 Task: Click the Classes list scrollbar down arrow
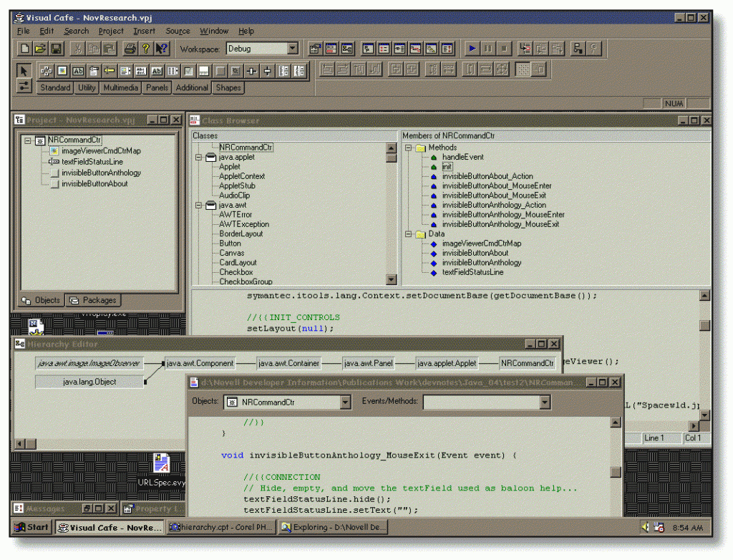pyautogui.click(x=391, y=280)
